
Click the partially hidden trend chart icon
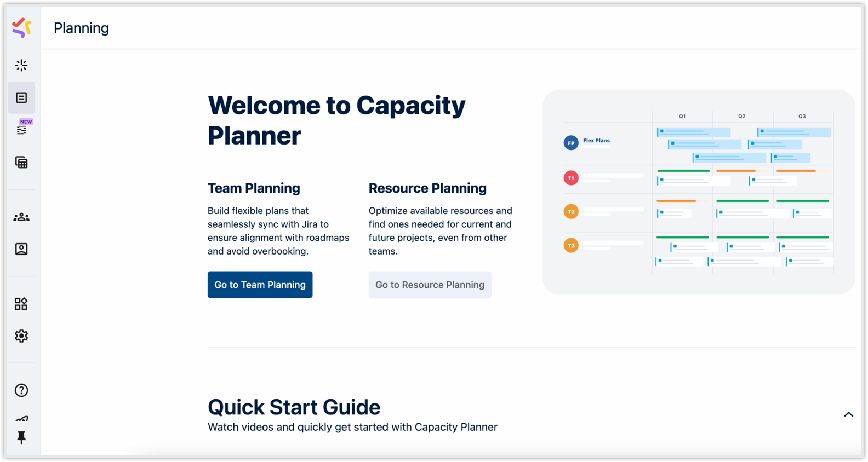pyautogui.click(x=21, y=419)
